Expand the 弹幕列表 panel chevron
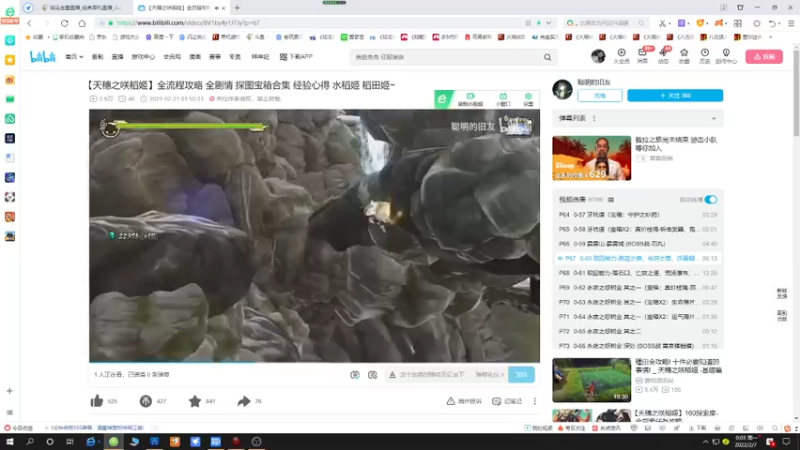This screenshot has width=800, height=450. tap(714, 118)
